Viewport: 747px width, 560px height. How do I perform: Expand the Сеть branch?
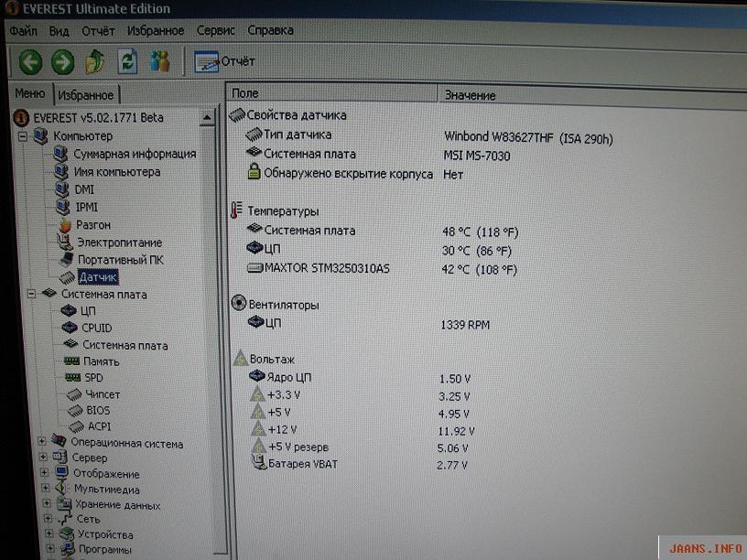tap(49, 518)
